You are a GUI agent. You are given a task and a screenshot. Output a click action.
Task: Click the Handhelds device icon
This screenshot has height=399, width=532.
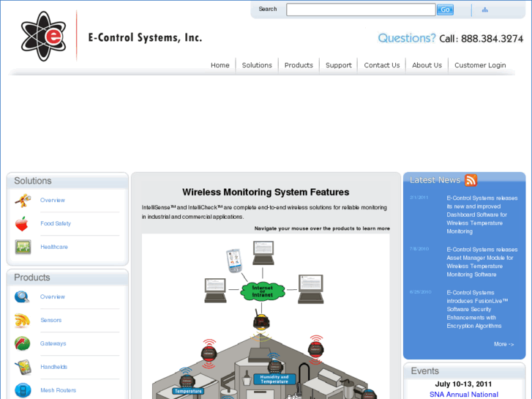click(x=23, y=367)
